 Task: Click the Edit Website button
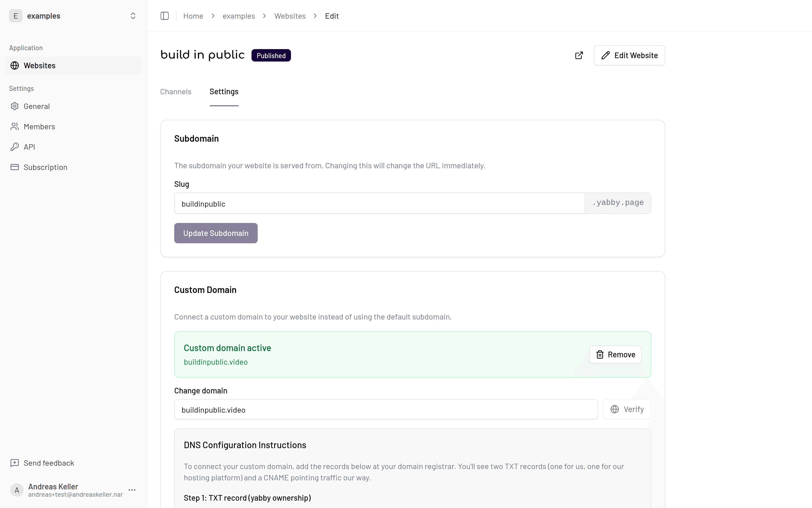(629, 55)
